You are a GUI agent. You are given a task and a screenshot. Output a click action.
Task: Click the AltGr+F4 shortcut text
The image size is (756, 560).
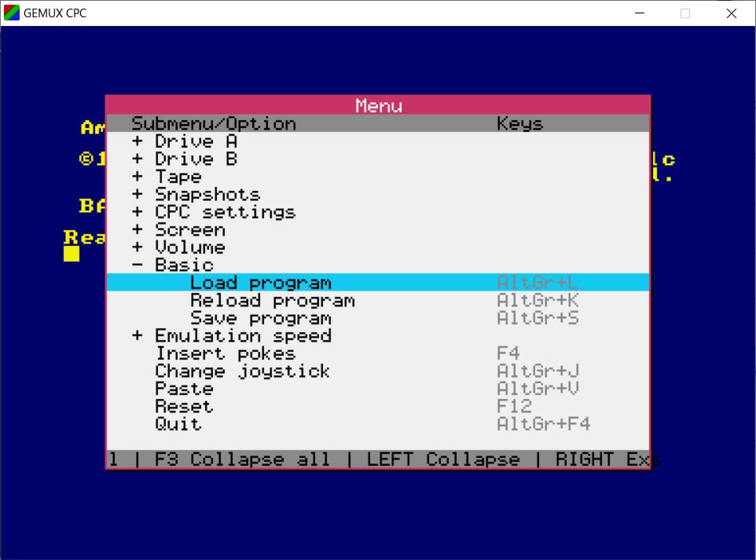543,424
